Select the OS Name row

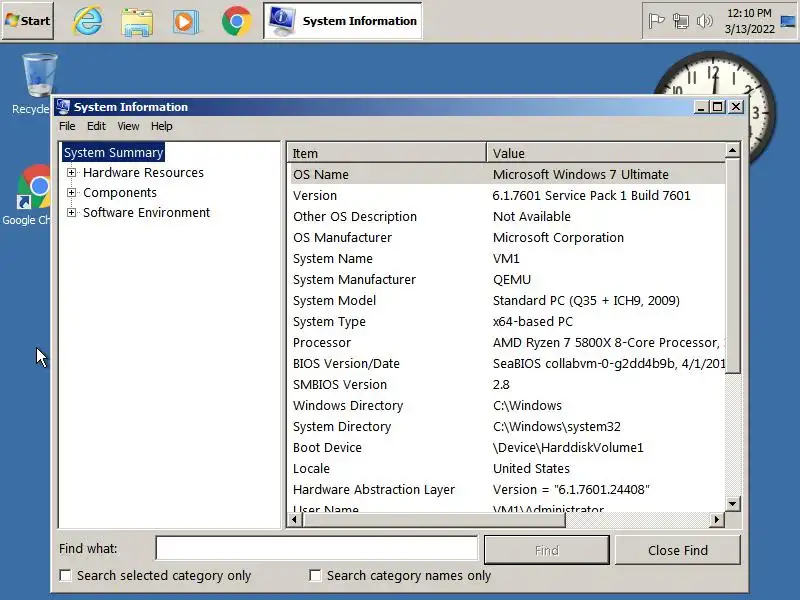(x=506, y=174)
